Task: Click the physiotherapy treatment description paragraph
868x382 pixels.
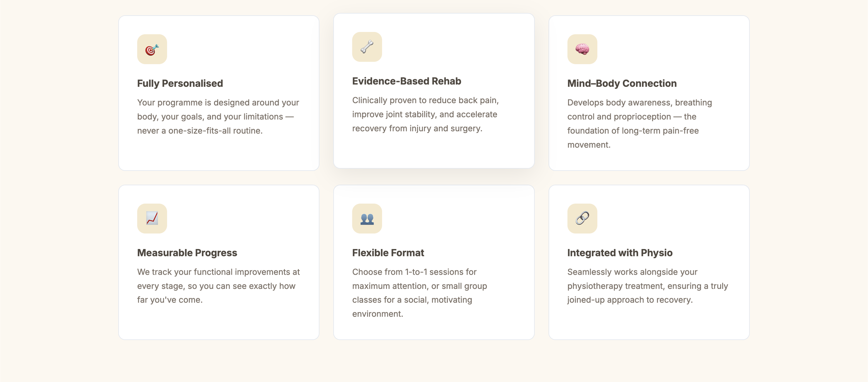Action: tap(648, 286)
